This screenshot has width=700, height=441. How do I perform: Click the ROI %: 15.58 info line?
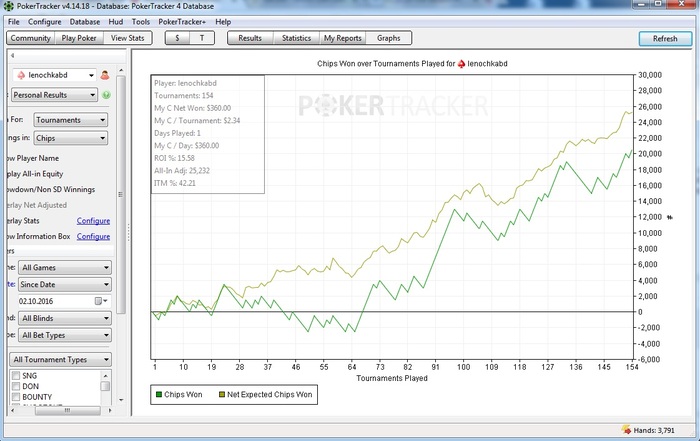point(174,158)
